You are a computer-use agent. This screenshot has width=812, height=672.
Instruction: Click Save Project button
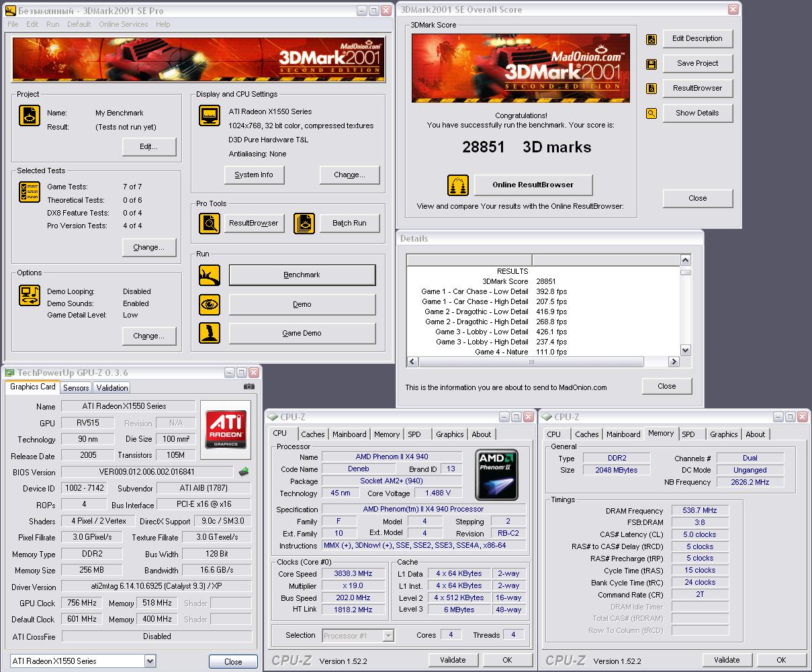(x=698, y=64)
